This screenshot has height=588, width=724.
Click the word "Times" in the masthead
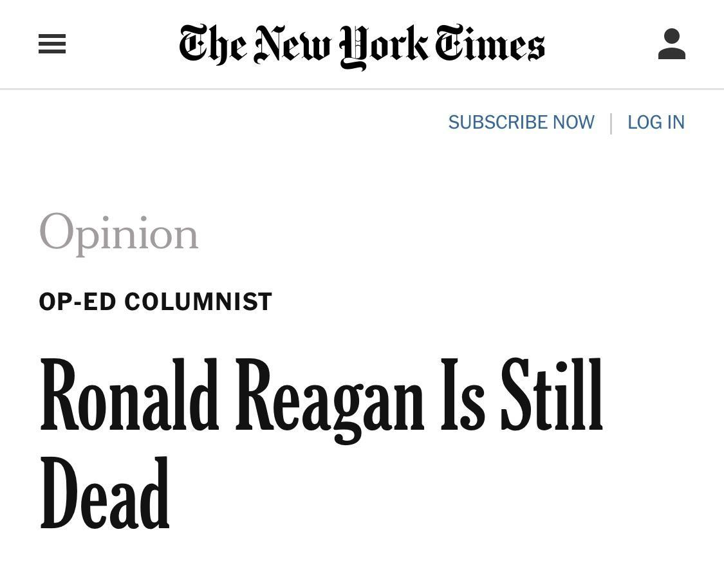(x=490, y=43)
